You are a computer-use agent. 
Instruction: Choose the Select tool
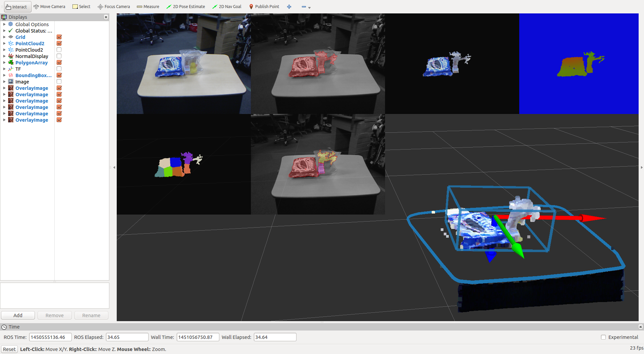tap(82, 7)
